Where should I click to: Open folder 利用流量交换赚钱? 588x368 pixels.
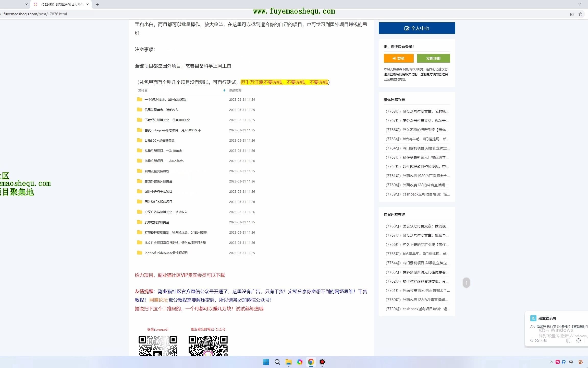tap(157, 171)
